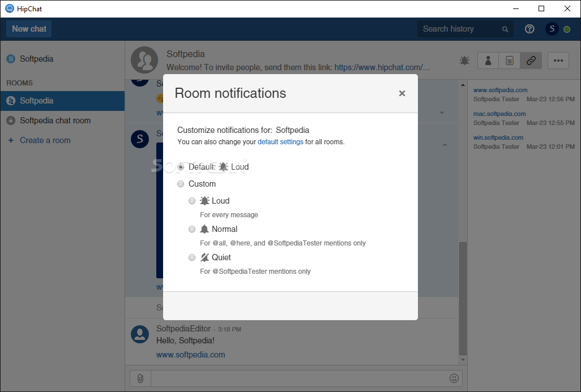Select the Custom notifications radio option
This screenshot has width=581, height=392.
[181, 184]
